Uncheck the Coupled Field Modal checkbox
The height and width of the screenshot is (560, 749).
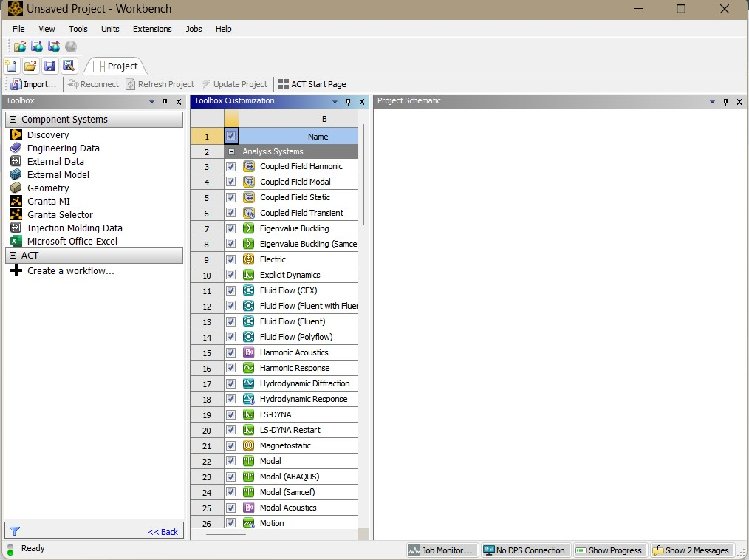230,182
